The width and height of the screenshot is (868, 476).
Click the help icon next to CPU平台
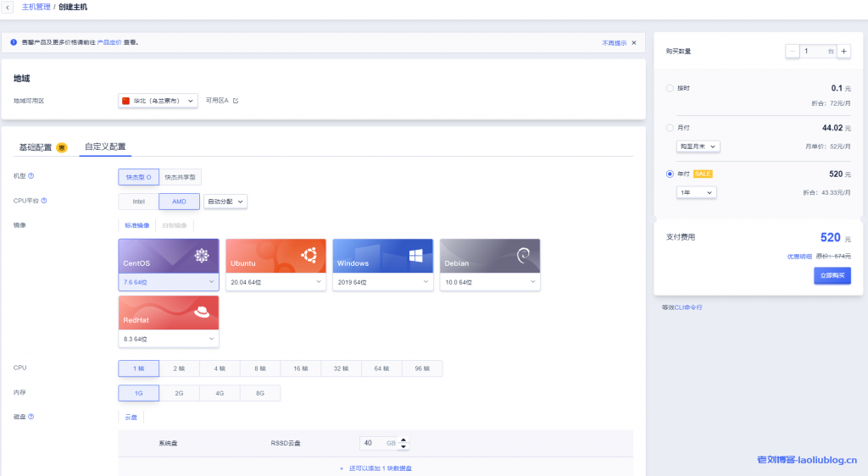[x=43, y=201]
